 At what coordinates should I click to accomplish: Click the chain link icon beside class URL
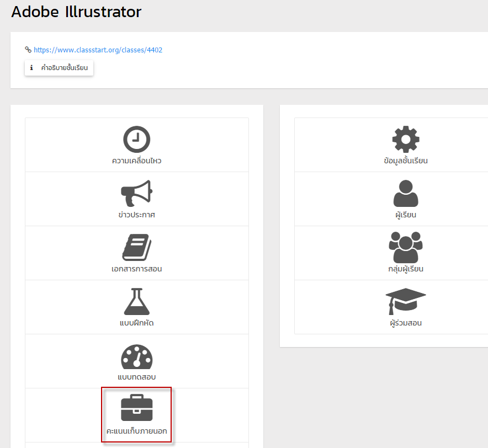pyautogui.click(x=28, y=50)
